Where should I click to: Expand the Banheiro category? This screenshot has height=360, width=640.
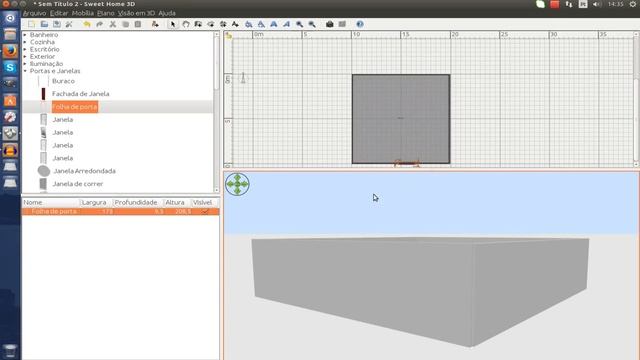click(25, 35)
